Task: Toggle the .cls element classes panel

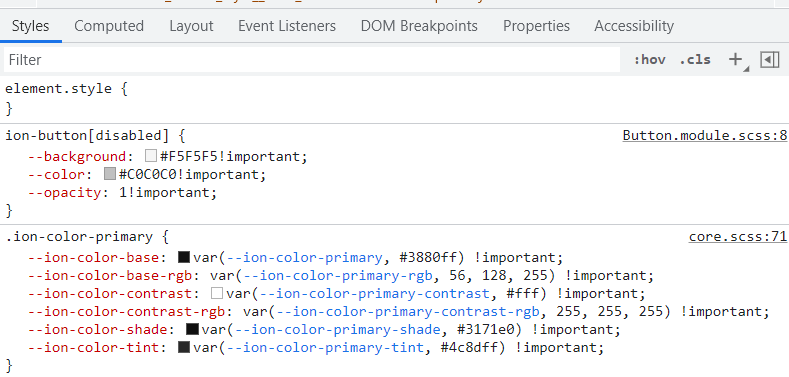Action: 695,60
